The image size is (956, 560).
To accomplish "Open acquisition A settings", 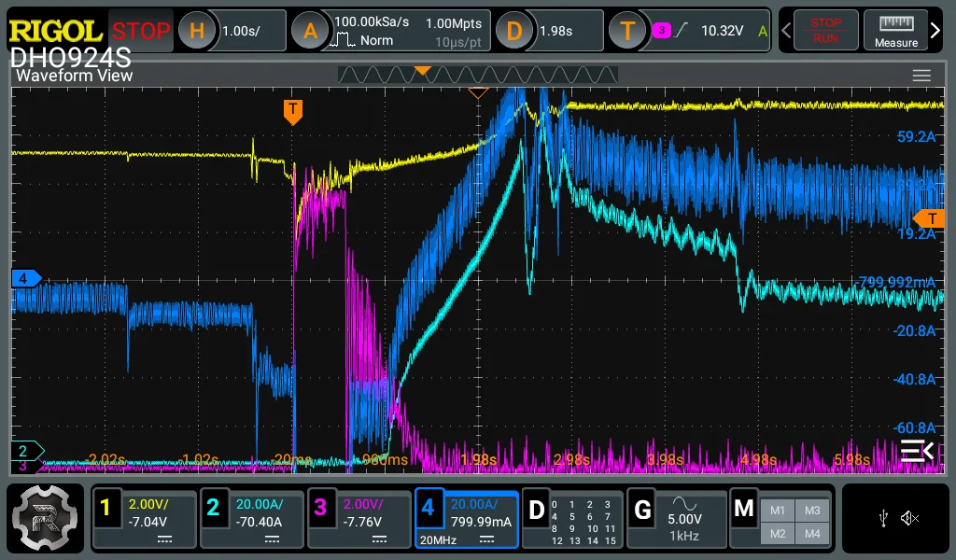I will click(310, 31).
